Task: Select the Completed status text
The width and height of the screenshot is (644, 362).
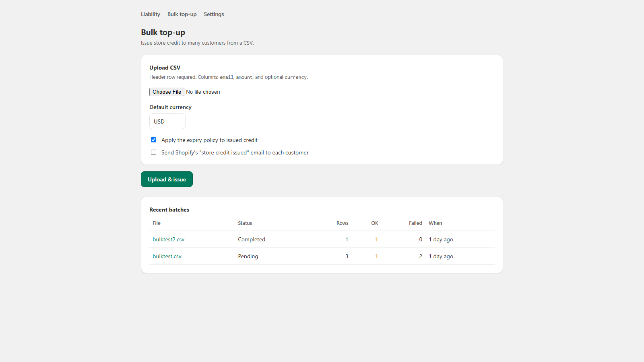Action: [x=252, y=239]
